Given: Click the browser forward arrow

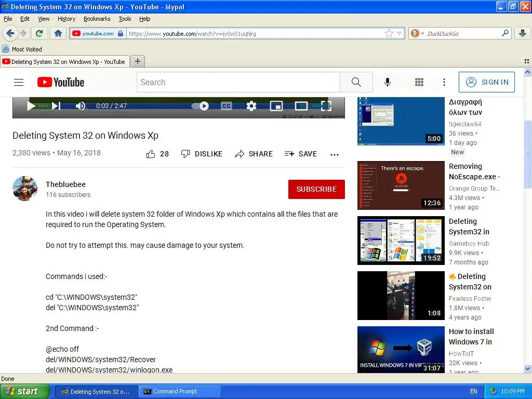Looking at the screenshot, I should tap(23, 33).
